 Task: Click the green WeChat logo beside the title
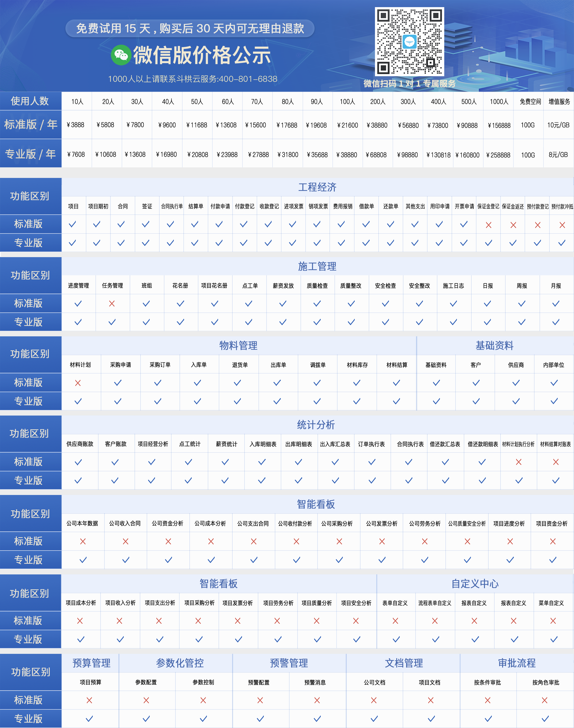point(121,55)
